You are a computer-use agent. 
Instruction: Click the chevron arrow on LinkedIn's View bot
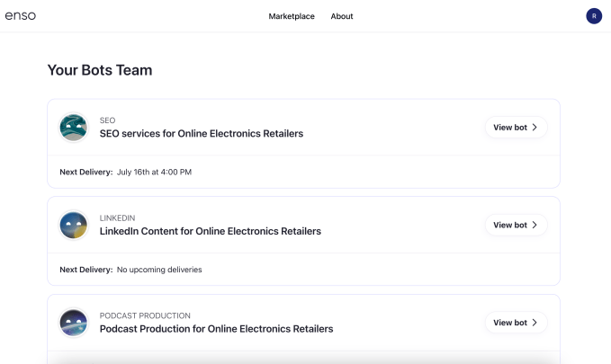535,225
